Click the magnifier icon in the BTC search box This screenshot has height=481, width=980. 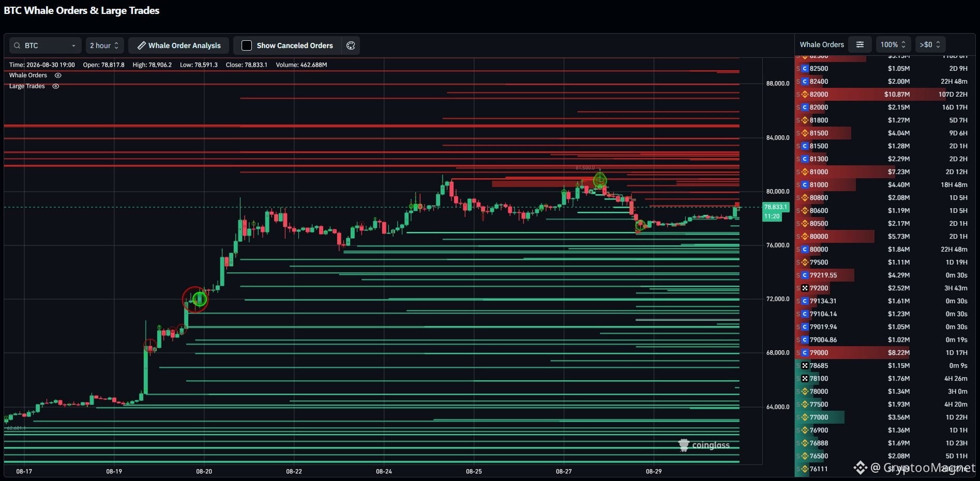(x=17, y=45)
